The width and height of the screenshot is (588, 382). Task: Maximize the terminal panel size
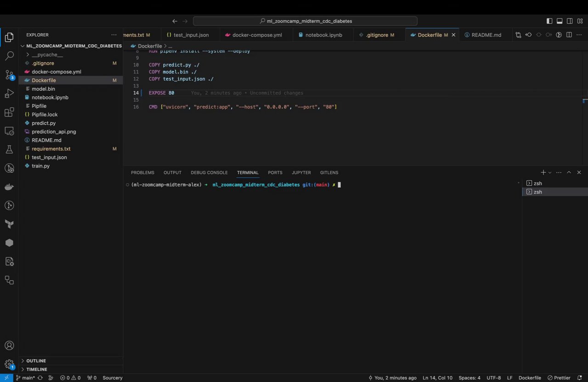(x=569, y=172)
